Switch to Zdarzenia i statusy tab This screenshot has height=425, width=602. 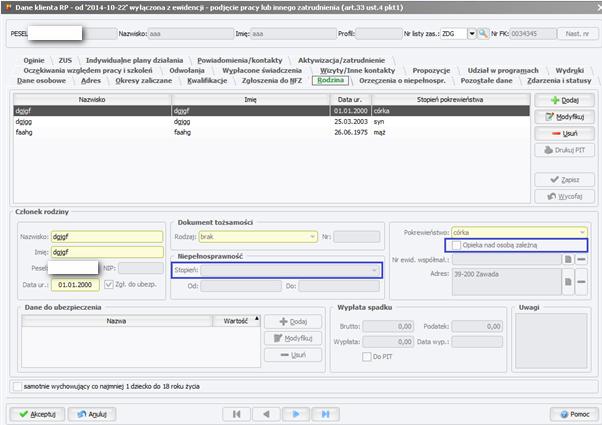559,81
